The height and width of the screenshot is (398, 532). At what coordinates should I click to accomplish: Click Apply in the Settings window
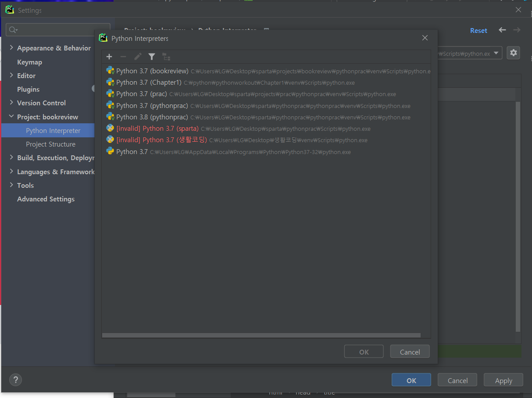[x=503, y=380]
